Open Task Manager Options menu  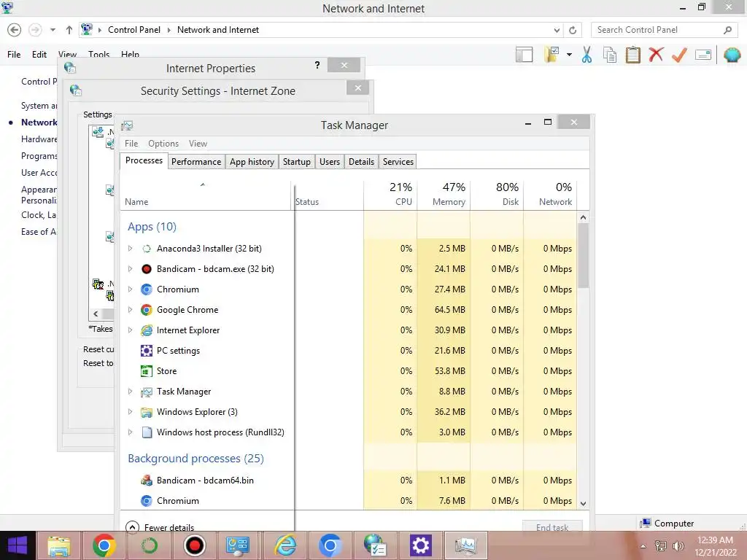pos(163,144)
